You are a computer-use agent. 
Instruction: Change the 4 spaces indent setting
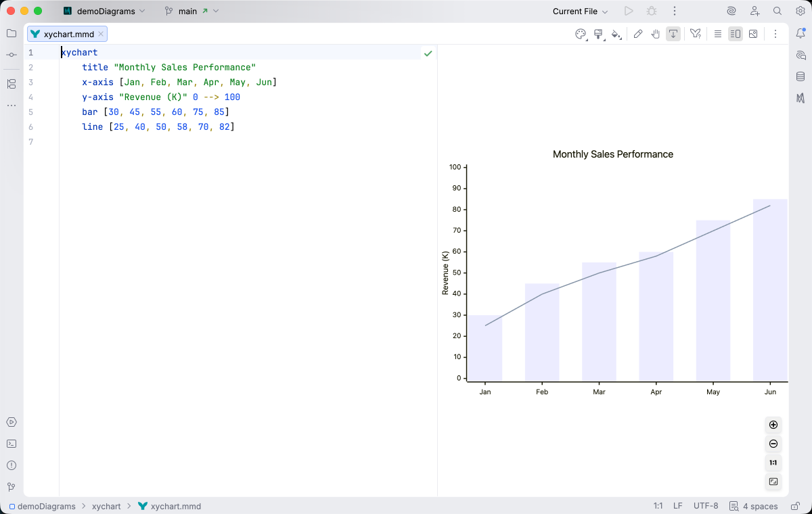[x=754, y=506]
